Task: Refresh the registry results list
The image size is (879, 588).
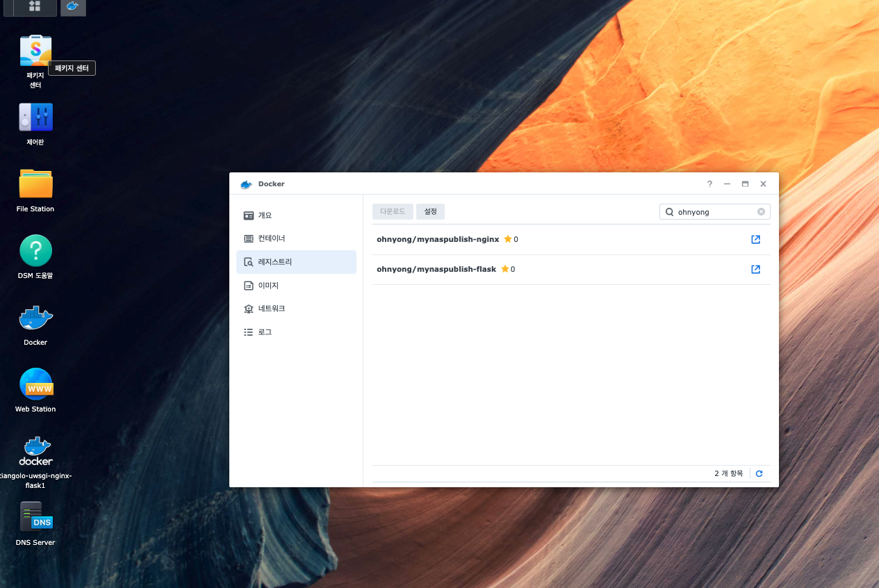Action: 759,473
